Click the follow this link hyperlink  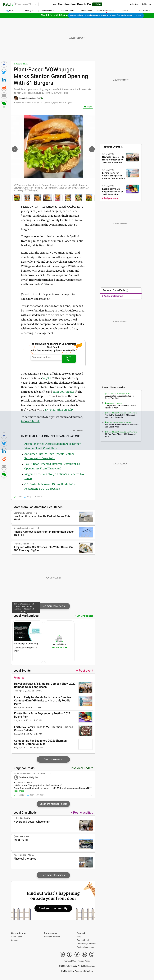pyautogui.click(x=30, y=422)
